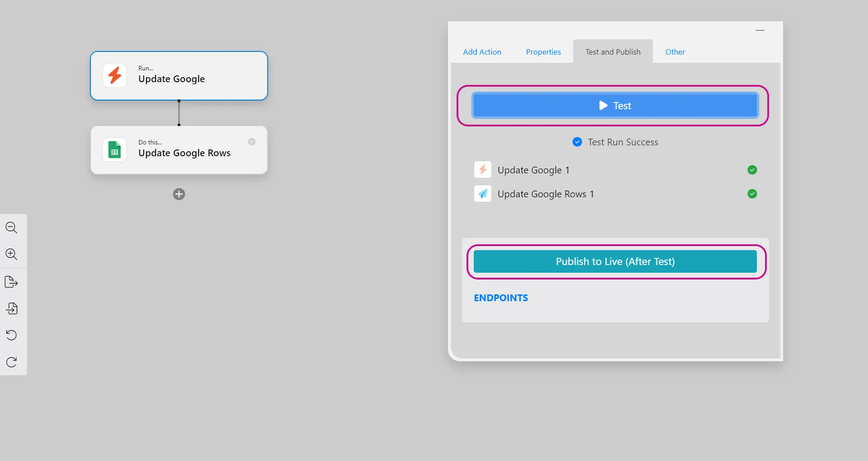Run the workflow with the Test button

[x=615, y=106]
